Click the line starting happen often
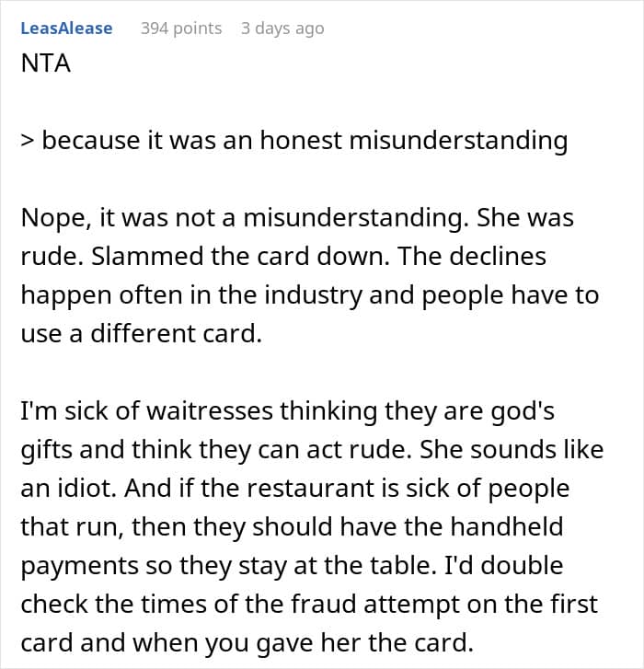This screenshot has height=669, width=644. coord(310,295)
